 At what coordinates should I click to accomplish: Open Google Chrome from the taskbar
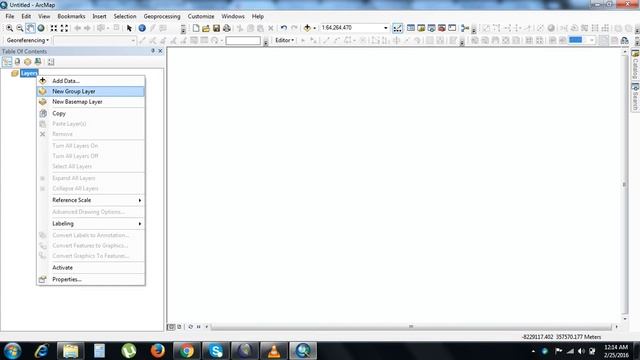click(x=187, y=351)
